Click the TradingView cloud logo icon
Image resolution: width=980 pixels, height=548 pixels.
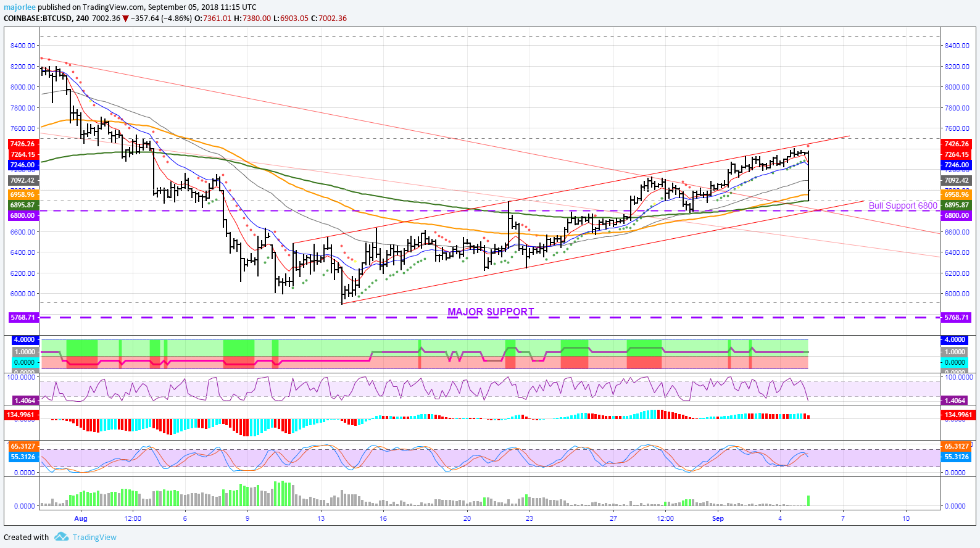[61, 537]
